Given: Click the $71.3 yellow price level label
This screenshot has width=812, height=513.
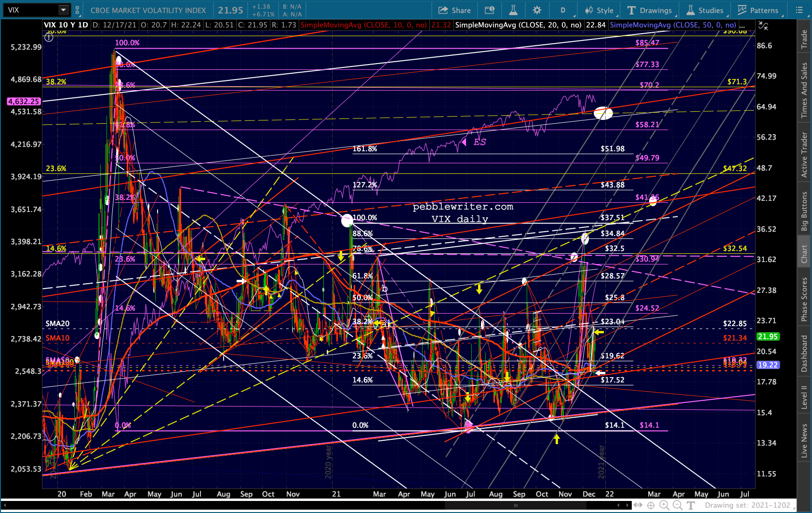Looking at the screenshot, I should tap(737, 82).
